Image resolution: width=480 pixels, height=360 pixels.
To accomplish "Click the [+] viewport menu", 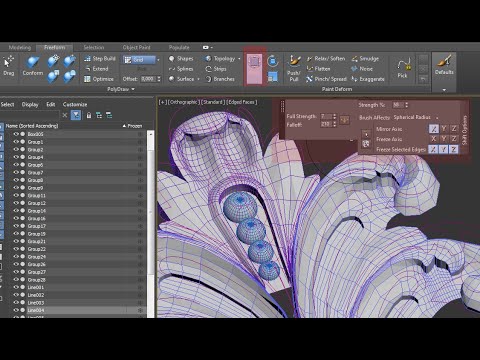I will coord(163,102).
